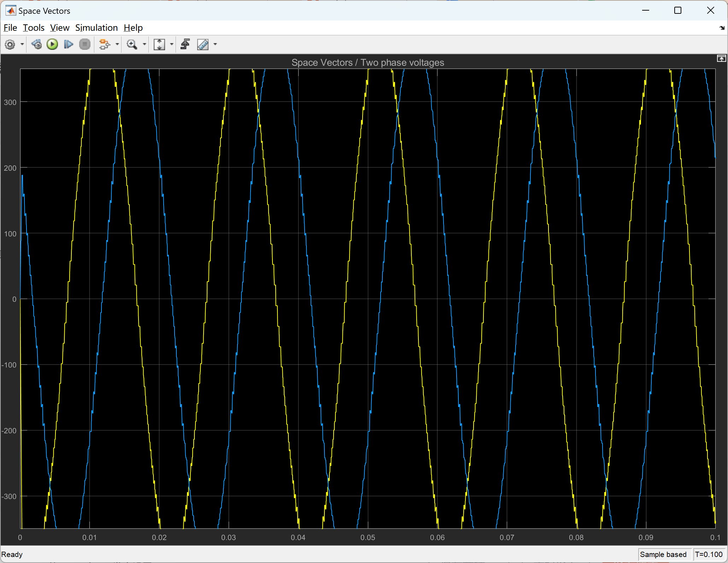This screenshot has width=728, height=563.
Task: Expand the dropdown arrow beside gear icon
Action: (x=22, y=45)
